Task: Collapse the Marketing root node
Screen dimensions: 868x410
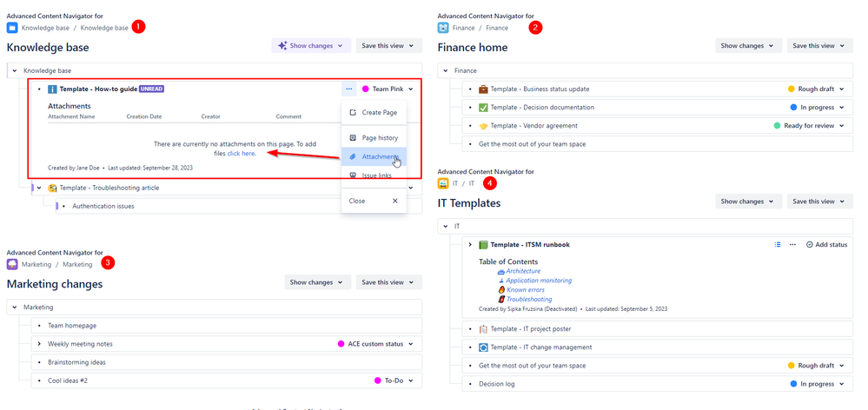Action: click(15, 307)
